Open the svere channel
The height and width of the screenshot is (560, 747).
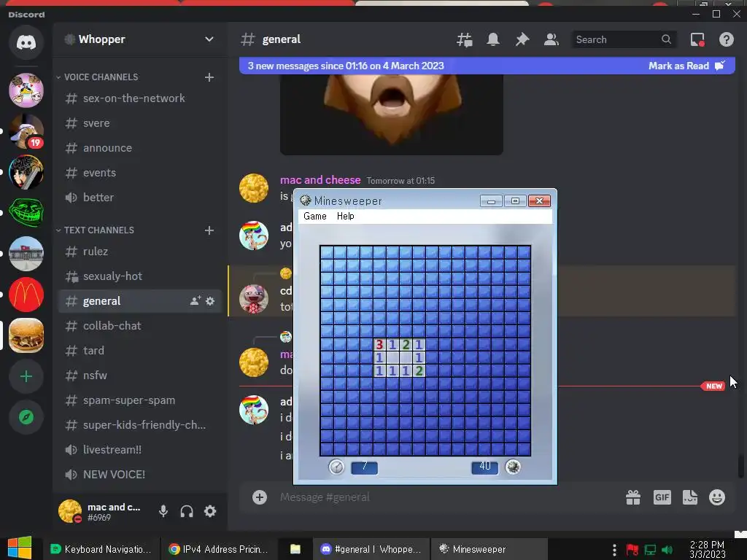pos(139,122)
